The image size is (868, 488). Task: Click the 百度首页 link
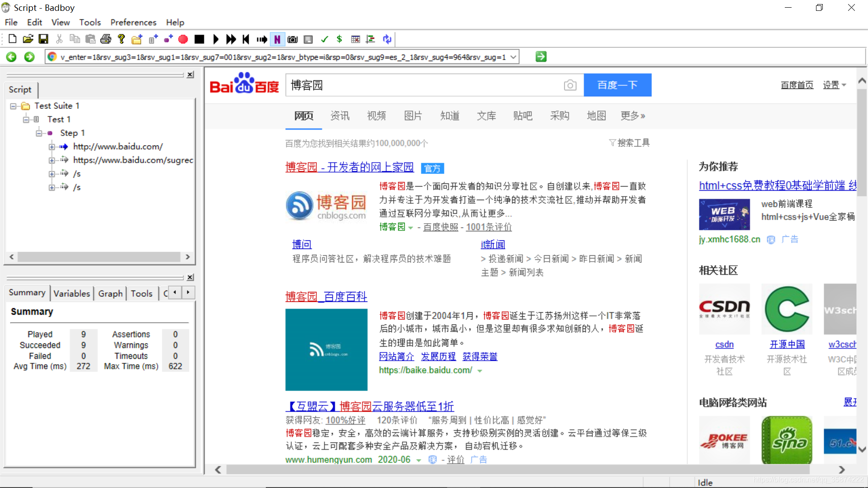(x=797, y=85)
